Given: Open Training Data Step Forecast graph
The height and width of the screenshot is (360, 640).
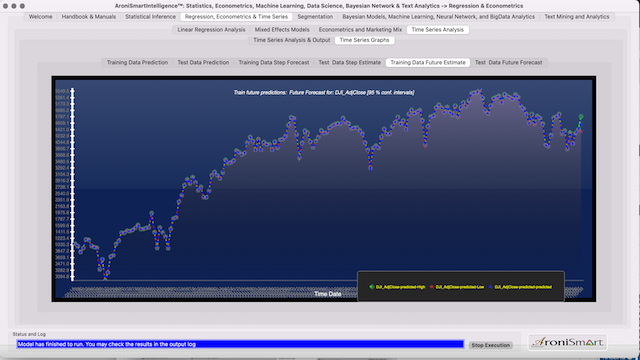Looking at the screenshot, I should tap(273, 62).
